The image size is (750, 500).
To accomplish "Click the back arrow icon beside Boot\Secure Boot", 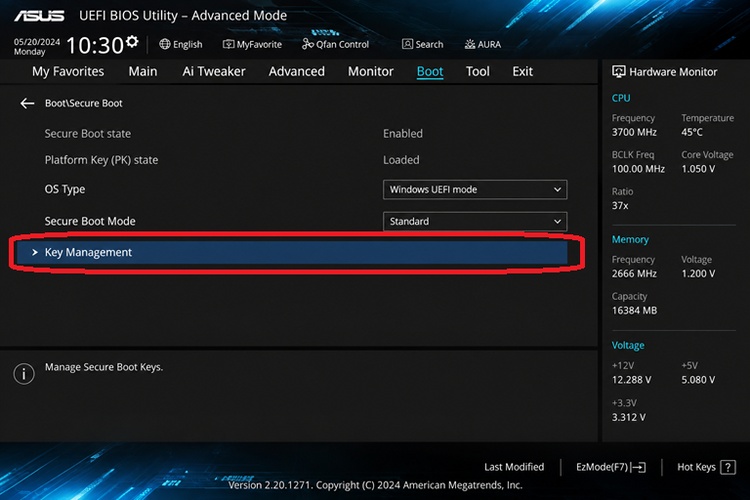I will (x=27, y=103).
